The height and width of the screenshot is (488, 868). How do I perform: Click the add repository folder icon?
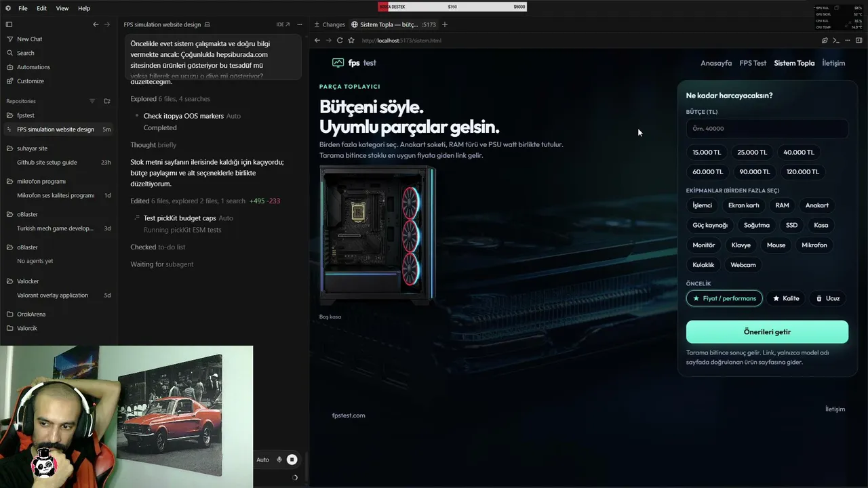tap(106, 101)
